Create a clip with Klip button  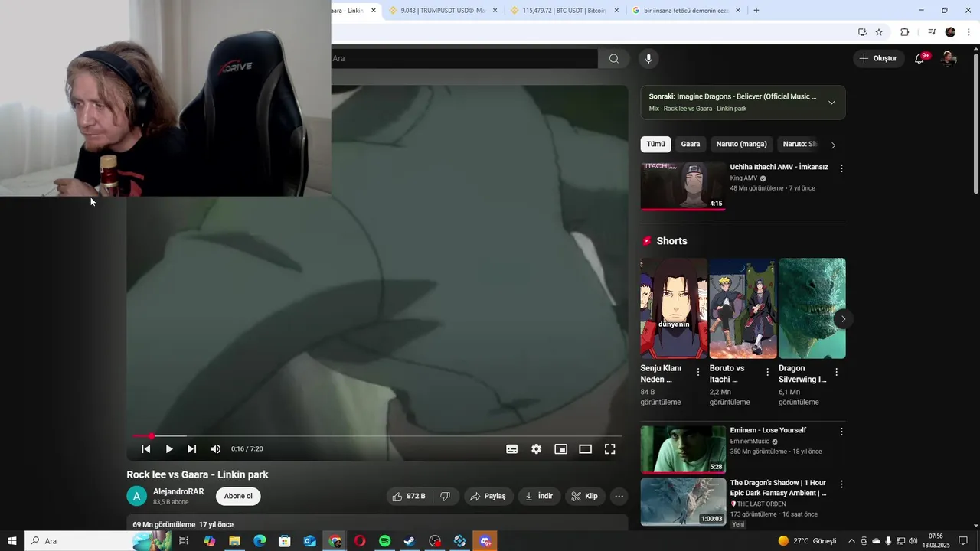(585, 496)
